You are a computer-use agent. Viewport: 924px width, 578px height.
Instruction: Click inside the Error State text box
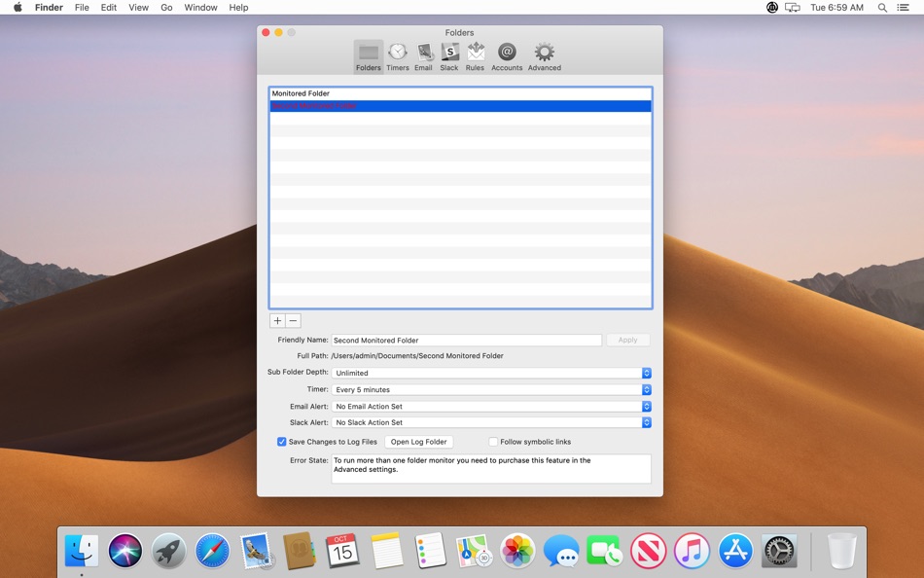pyautogui.click(x=491, y=469)
